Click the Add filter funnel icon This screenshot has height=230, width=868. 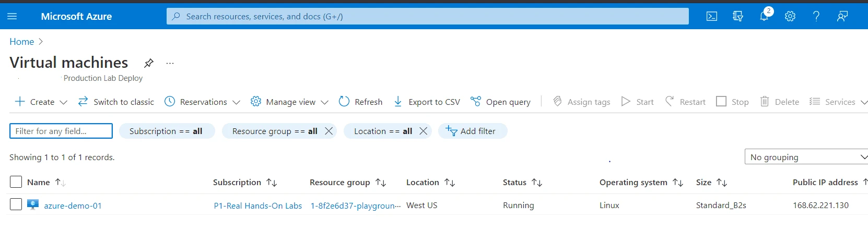pos(451,131)
